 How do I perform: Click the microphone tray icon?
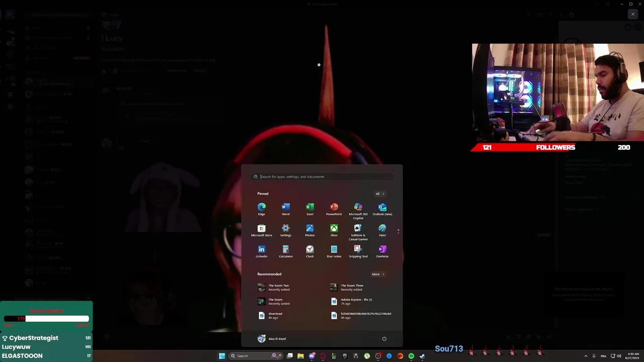[x=594, y=356]
